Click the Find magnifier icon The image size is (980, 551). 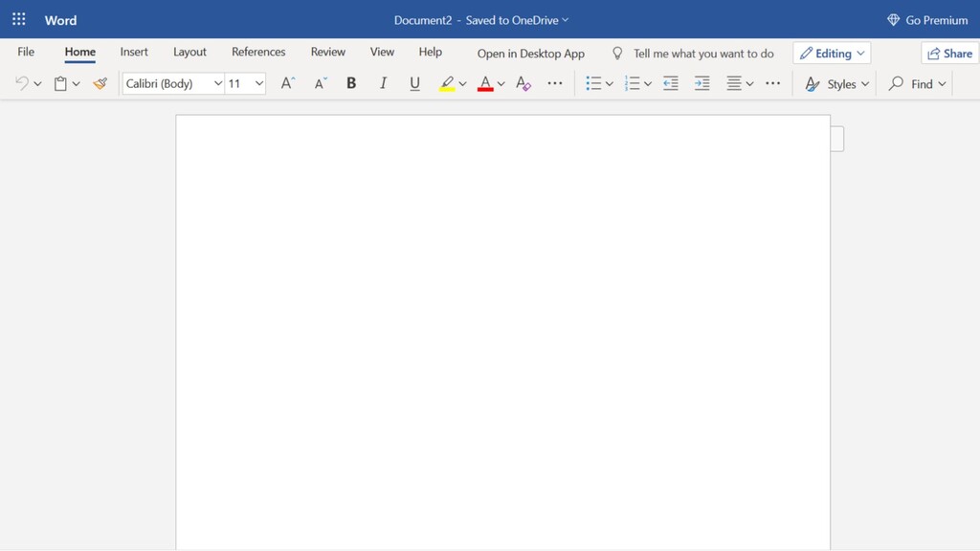tap(896, 83)
